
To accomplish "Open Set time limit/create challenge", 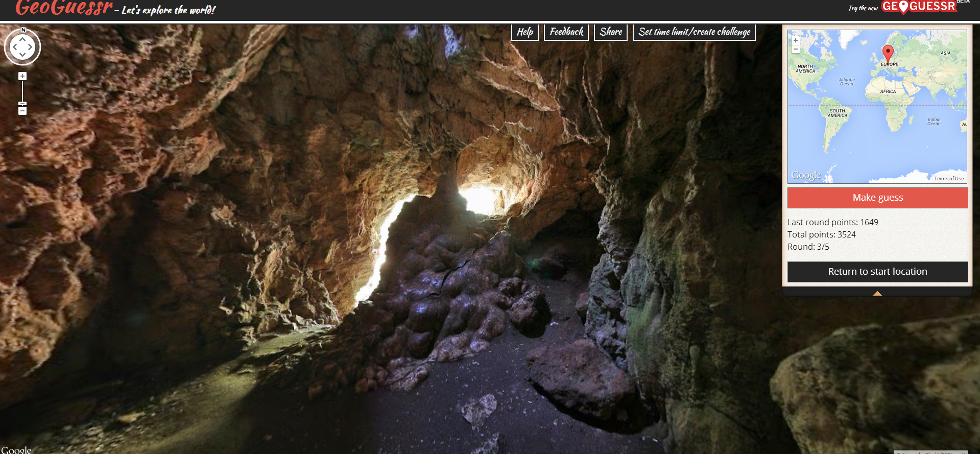I will (694, 32).
